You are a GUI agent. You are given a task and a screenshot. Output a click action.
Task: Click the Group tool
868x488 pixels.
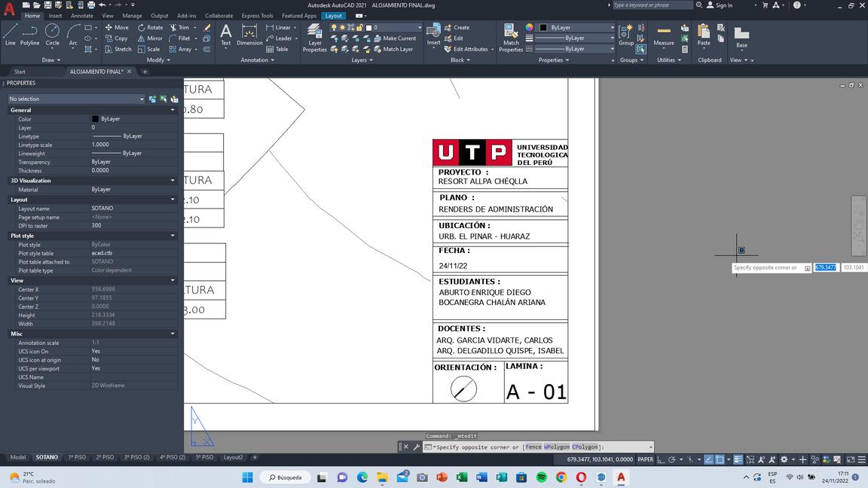pyautogui.click(x=626, y=35)
